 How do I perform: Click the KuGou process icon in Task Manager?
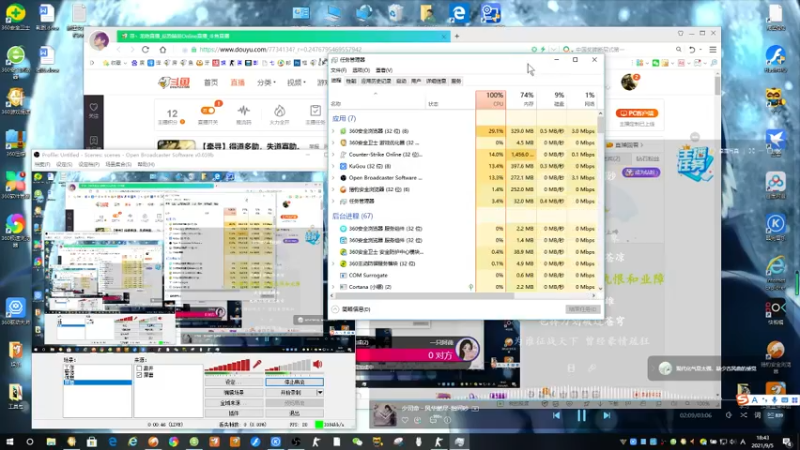[x=343, y=166]
